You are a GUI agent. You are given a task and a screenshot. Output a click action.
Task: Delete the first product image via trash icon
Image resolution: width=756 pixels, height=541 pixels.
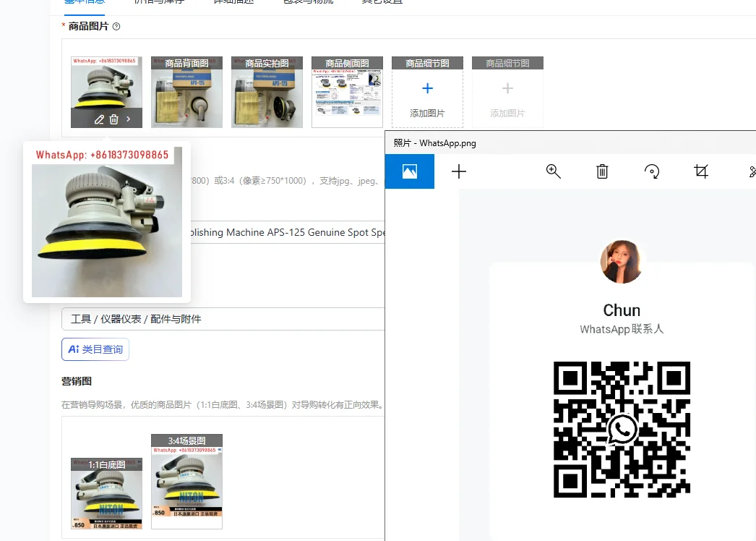coord(113,119)
